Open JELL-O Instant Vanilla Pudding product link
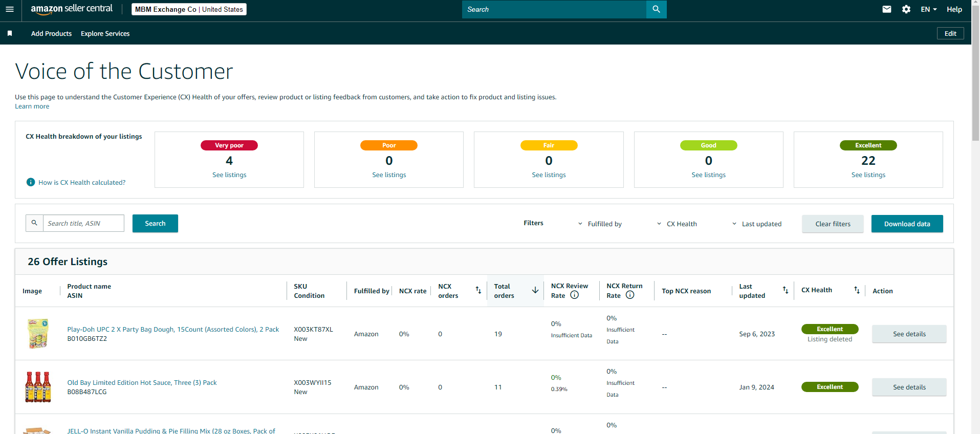The image size is (980, 434). 171,430
